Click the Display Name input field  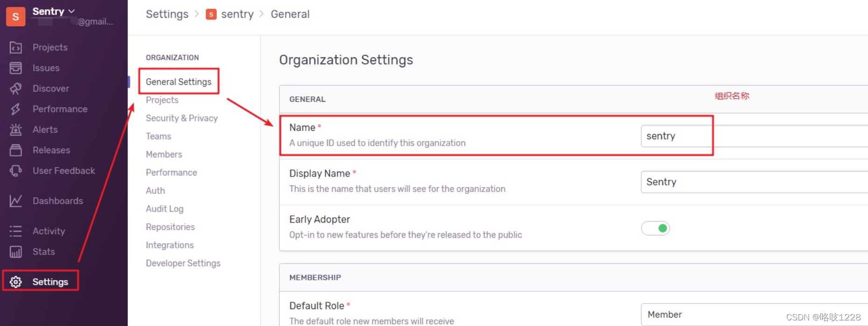click(x=754, y=182)
